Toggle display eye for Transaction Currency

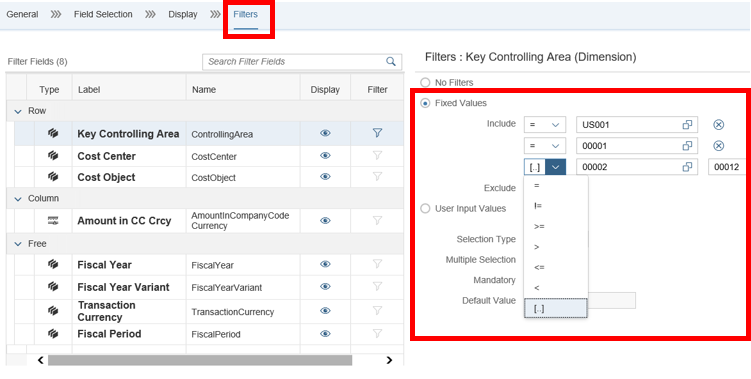tap(325, 311)
